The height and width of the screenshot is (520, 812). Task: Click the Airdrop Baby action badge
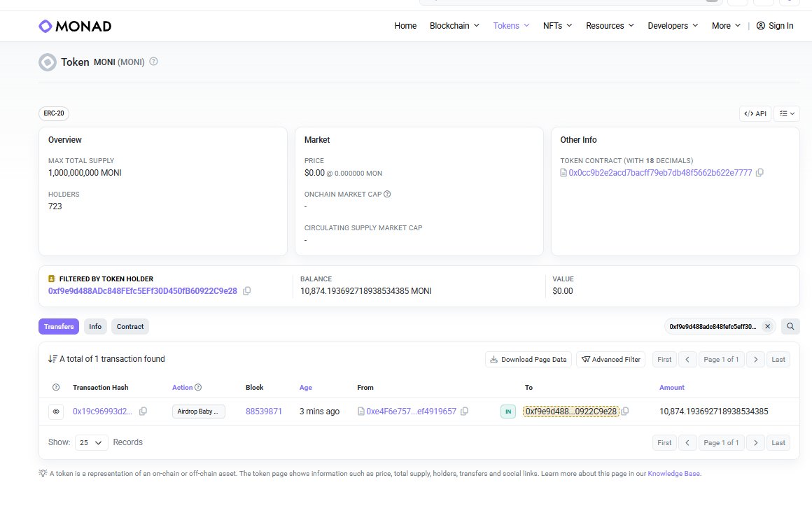coord(198,412)
